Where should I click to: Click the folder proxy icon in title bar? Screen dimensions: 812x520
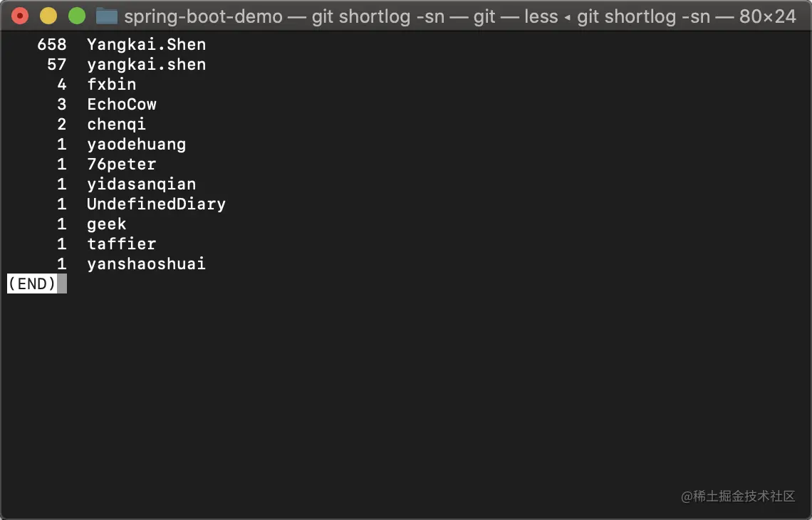point(107,16)
